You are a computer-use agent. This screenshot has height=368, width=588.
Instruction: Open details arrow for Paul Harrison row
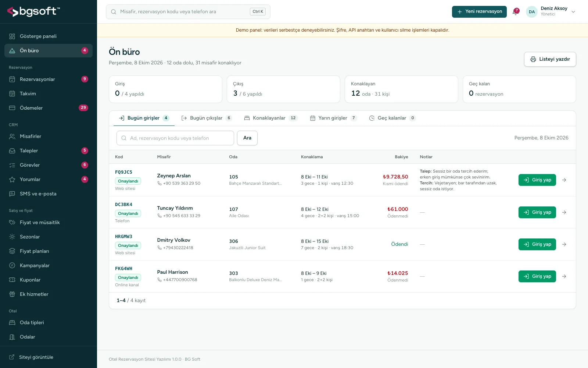click(x=564, y=276)
